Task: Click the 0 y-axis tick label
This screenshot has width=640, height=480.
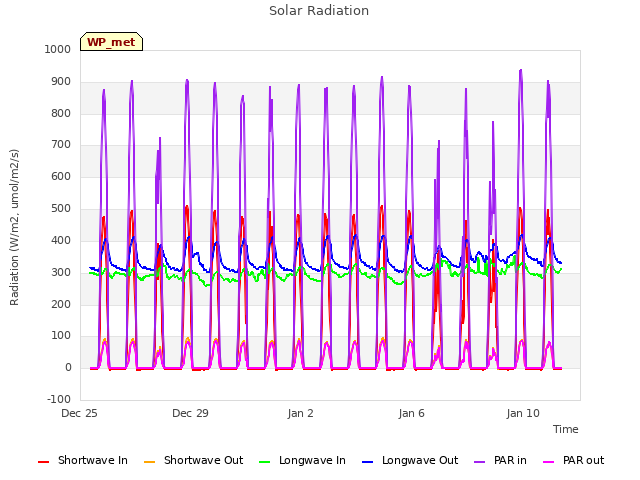Action: tap(68, 368)
